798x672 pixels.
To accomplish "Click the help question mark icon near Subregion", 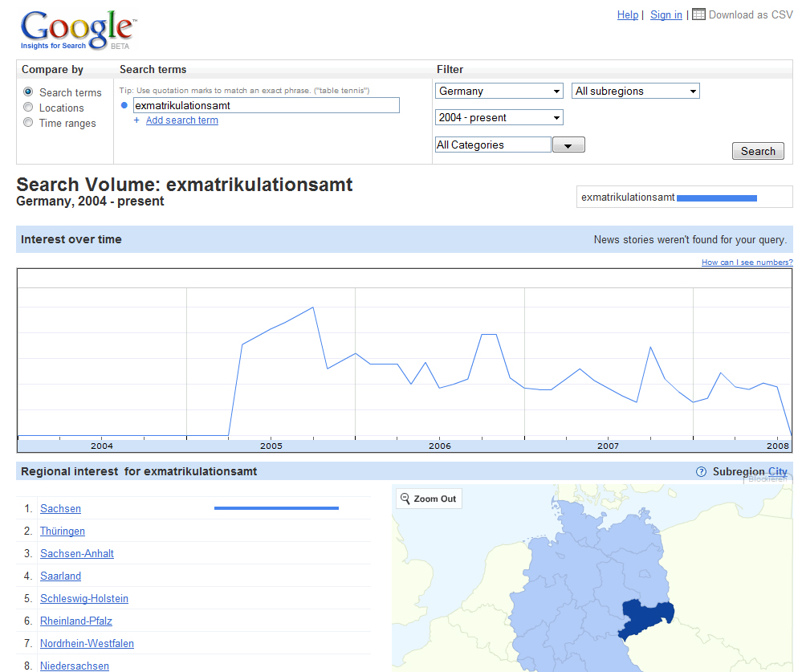I will 701,472.
